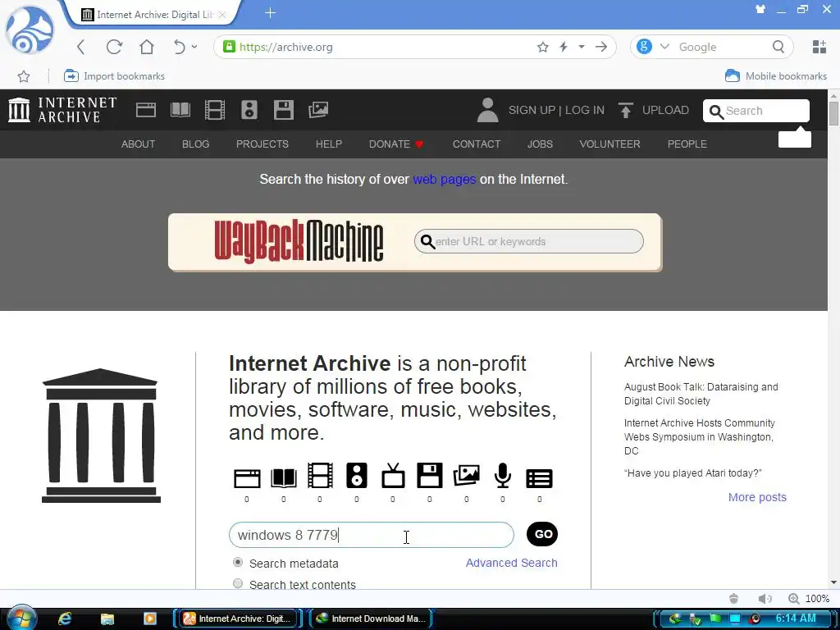
Task: Select 'Search metadata' radio button
Action: tap(238, 563)
